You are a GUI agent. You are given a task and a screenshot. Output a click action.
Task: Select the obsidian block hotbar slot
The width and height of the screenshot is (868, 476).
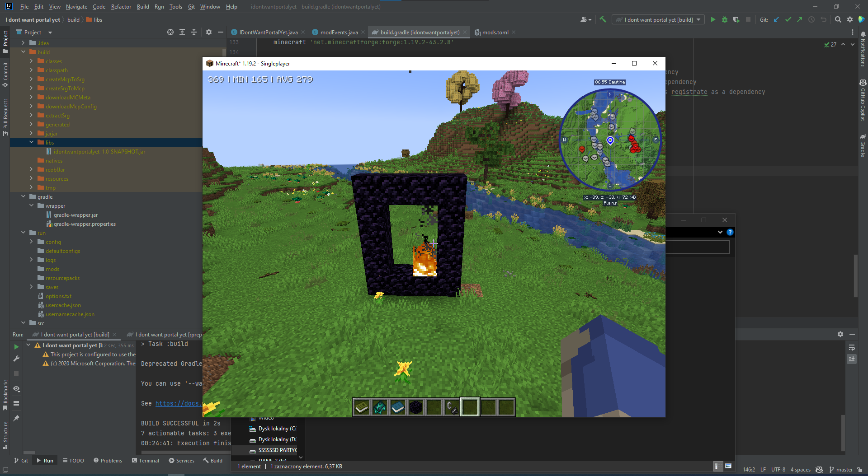416,407
